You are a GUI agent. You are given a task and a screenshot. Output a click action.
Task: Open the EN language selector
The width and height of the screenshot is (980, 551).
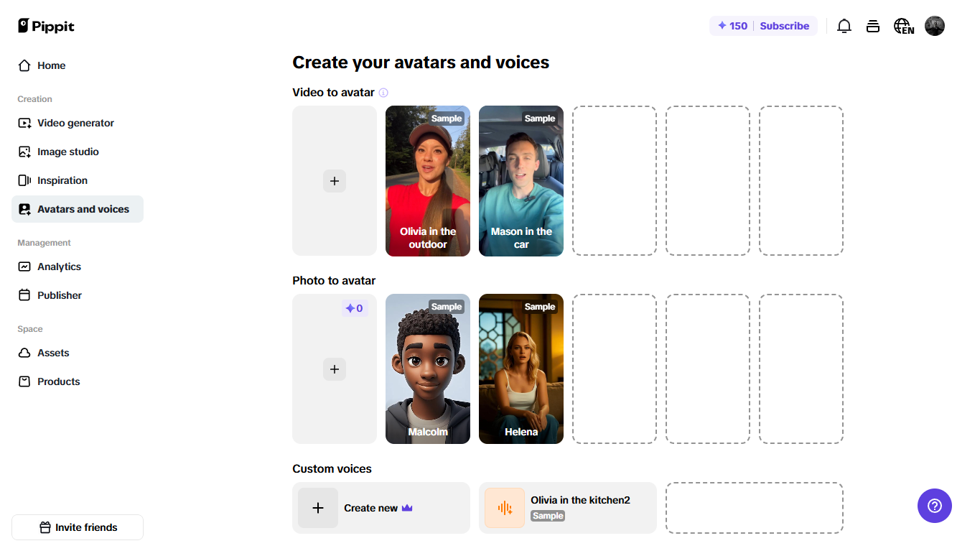click(x=903, y=26)
